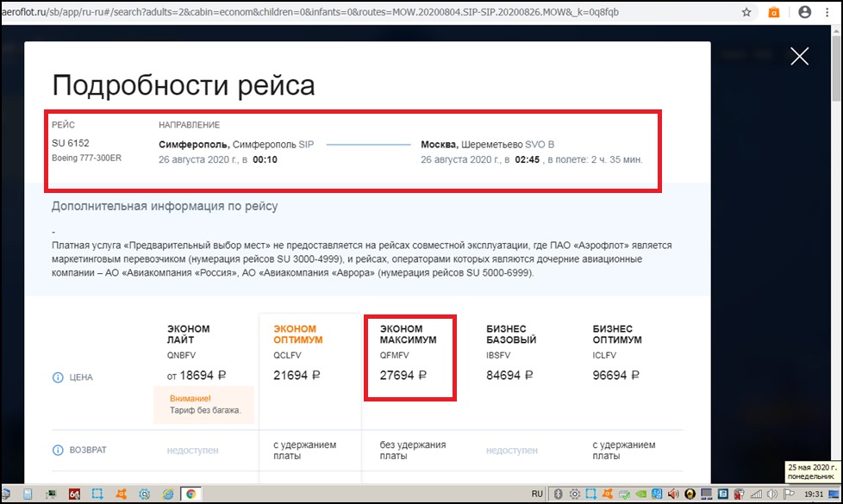Click departure time '00:10'
The image size is (843, 504).
(265, 159)
